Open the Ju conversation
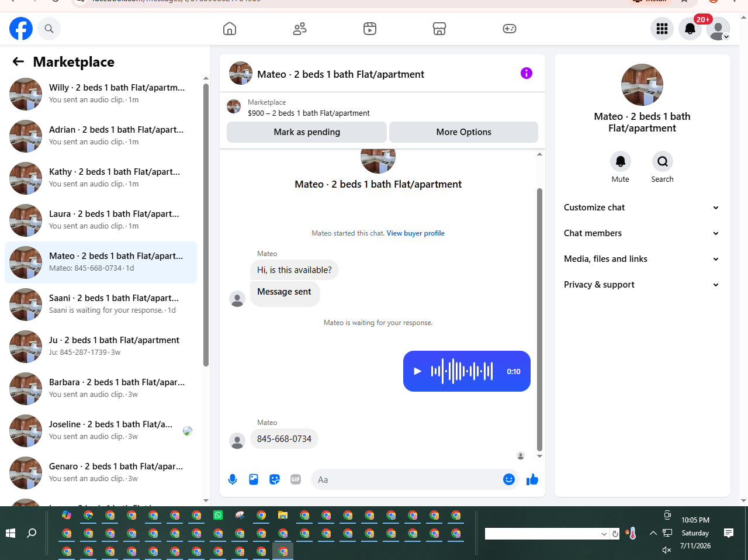This screenshot has width=748, height=560. (101, 347)
